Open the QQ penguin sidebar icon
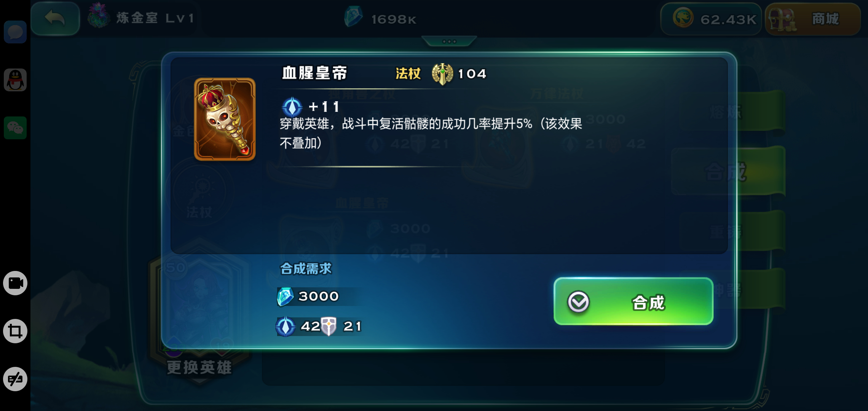The width and height of the screenshot is (868, 411). point(15,80)
